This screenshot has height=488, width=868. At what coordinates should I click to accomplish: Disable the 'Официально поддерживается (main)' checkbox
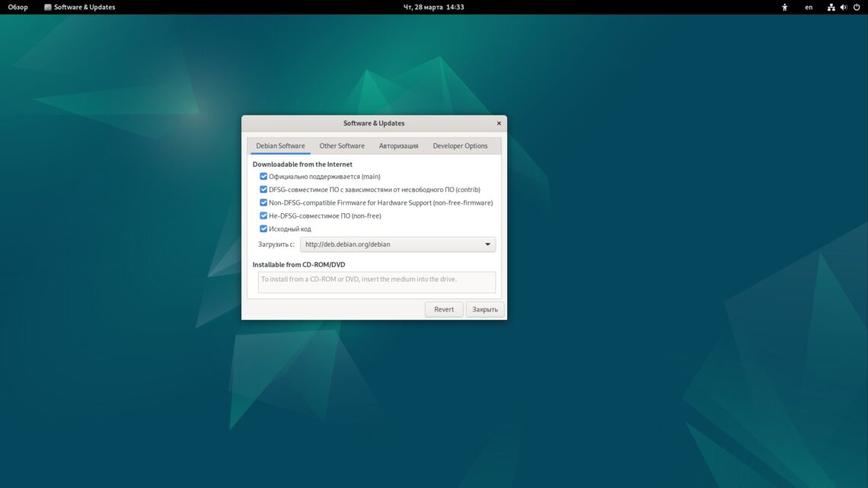(263, 176)
